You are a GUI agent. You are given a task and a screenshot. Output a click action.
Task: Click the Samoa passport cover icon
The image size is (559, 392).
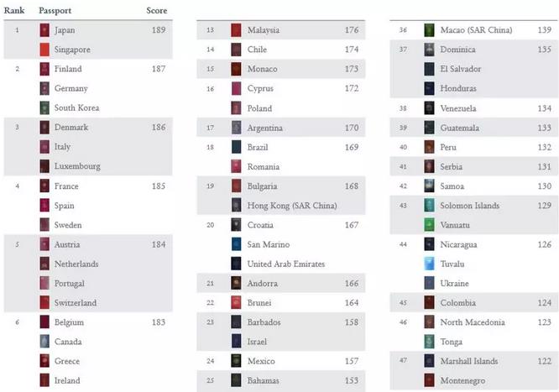(429, 186)
